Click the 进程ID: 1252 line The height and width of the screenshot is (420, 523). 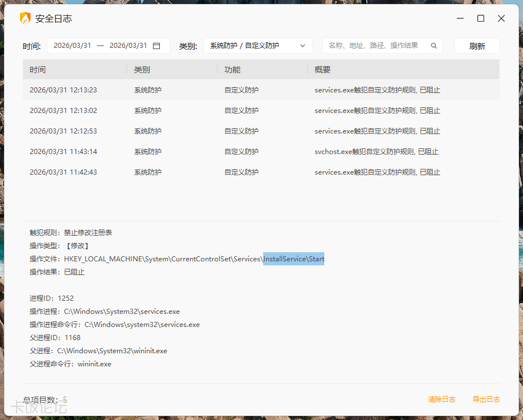52,298
